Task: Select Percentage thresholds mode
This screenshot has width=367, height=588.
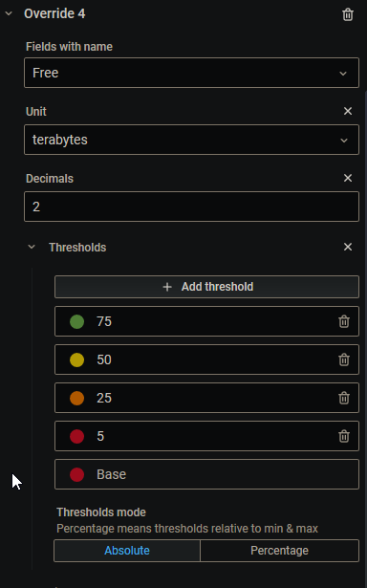Action: [279, 551]
